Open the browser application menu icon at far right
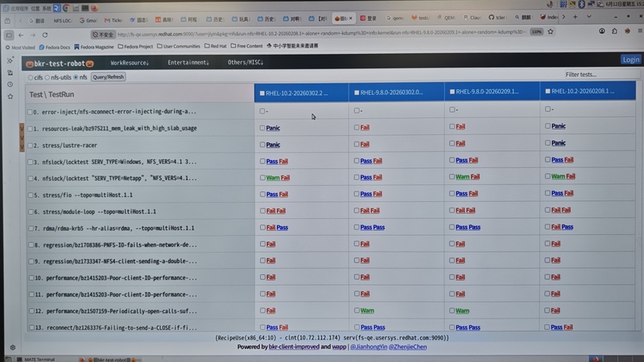The image size is (644, 362). coord(639,31)
